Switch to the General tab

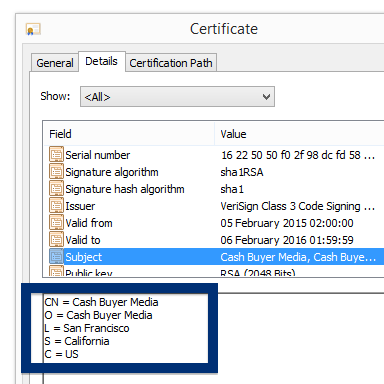tap(55, 63)
